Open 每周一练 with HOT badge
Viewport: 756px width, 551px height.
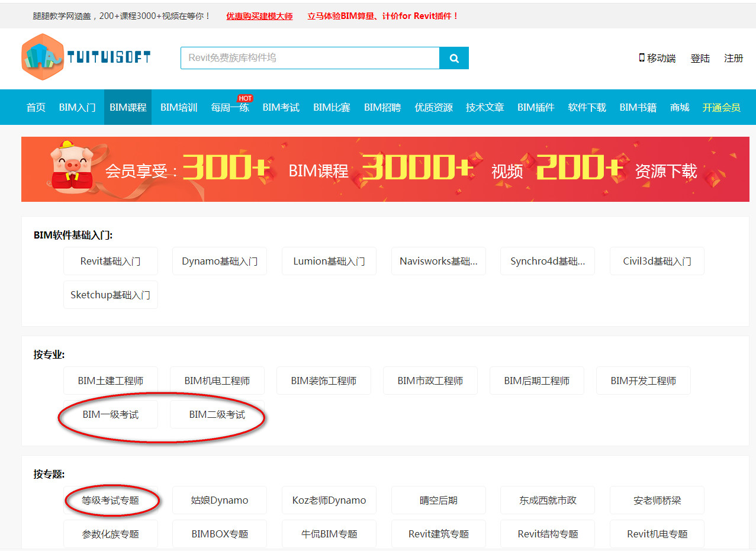[x=230, y=107]
